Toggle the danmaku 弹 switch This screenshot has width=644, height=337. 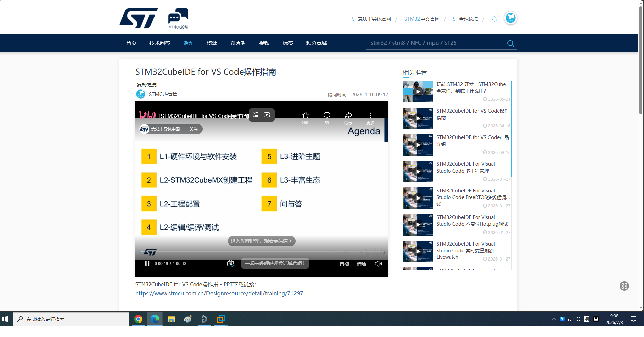click(x=231, y=264)
